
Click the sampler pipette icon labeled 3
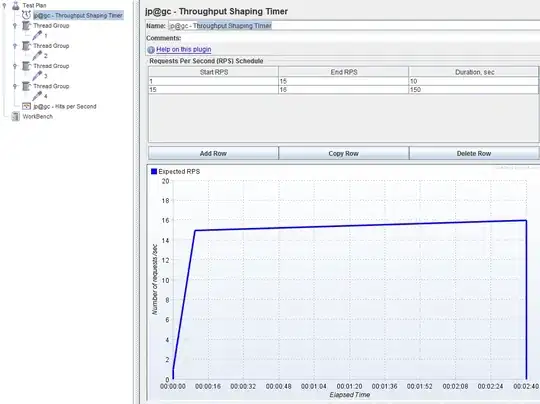coord(37,75)
